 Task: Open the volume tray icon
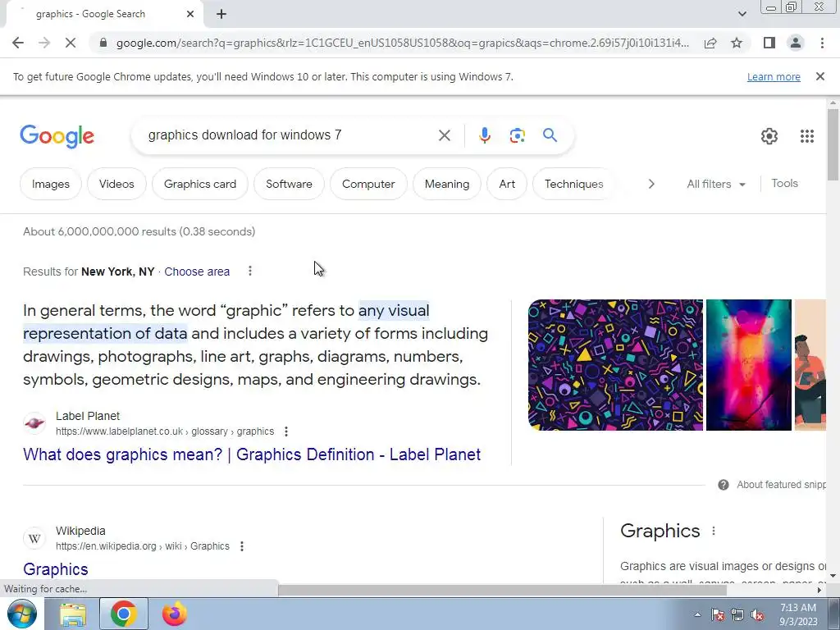(757, 615)
